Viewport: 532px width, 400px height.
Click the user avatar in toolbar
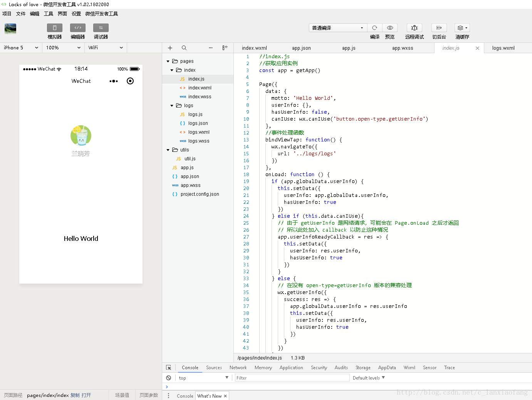point(10,29)
